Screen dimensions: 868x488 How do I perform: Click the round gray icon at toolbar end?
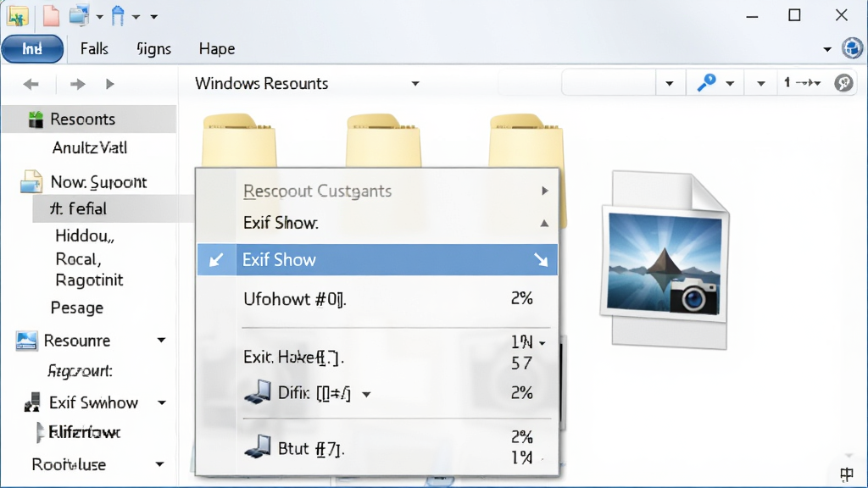coord(843,83)
